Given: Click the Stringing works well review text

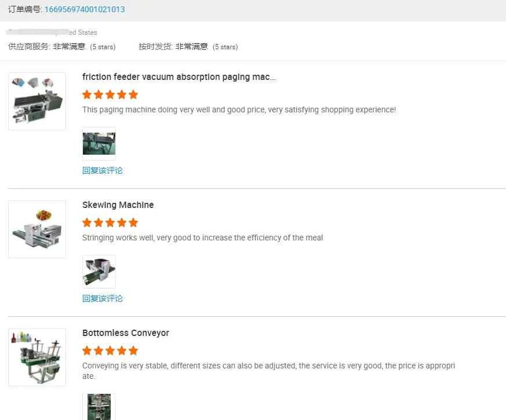Looking at the screenshot, I should click(x=202, y=238).
